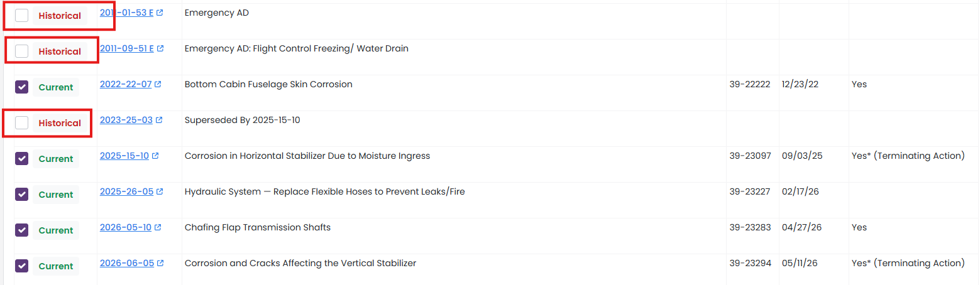The width and height of the screenshot is (980, 285).
Task: Click Historical status badge for 2023-25-03
Action: 60,123
